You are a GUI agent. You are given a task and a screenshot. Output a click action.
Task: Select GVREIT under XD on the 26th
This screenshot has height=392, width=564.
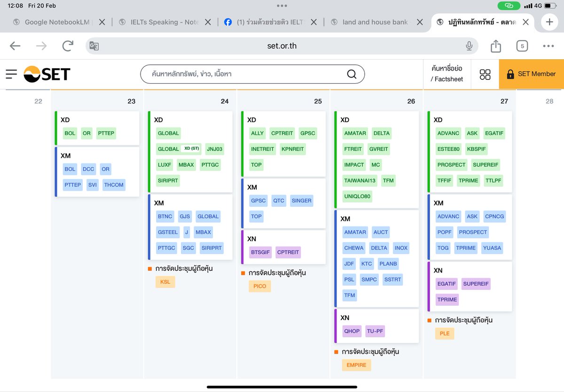(379, 149)
